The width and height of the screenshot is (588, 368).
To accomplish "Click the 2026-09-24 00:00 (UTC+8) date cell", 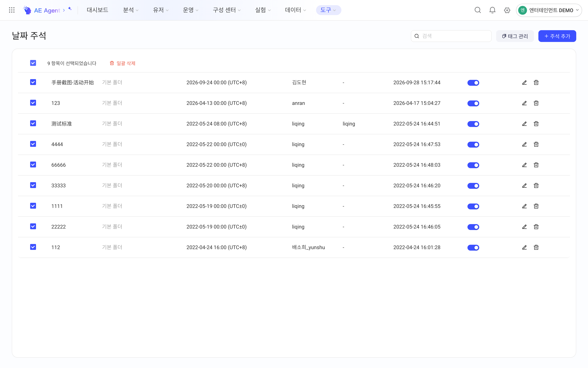I will coord(216,82).
